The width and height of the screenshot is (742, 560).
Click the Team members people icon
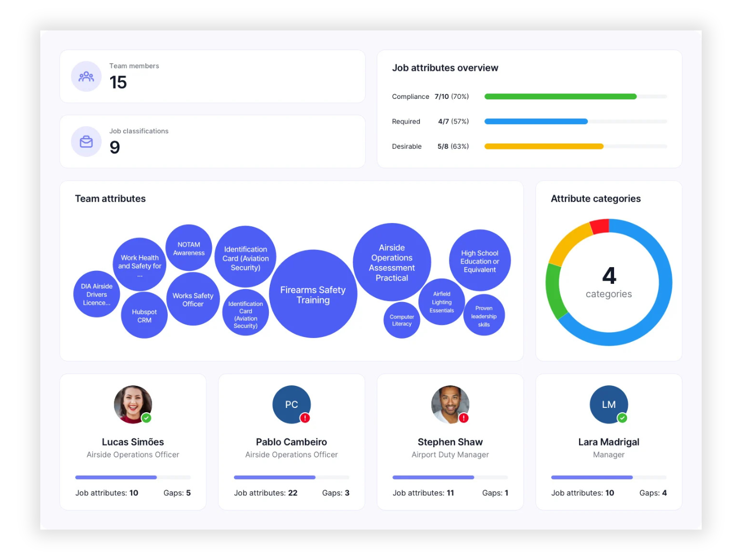pyautogui.click(x=86, y=76)
